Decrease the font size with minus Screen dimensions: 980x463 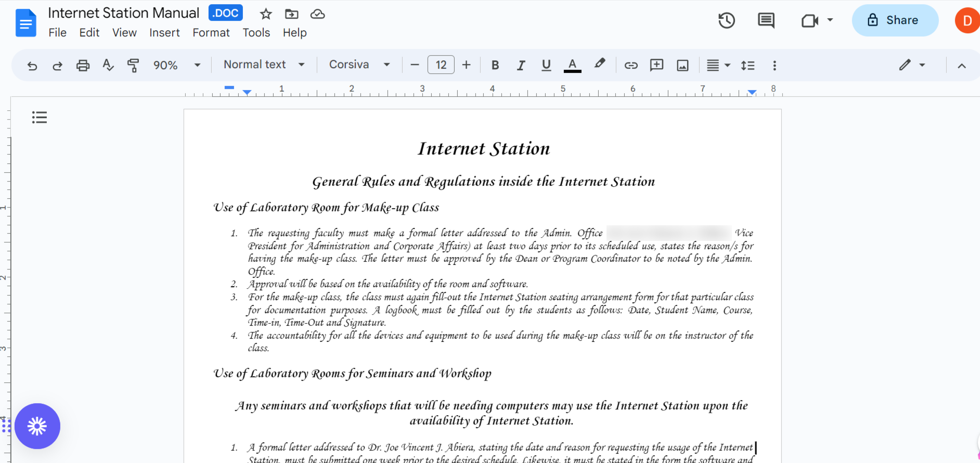tap(415, 65)
